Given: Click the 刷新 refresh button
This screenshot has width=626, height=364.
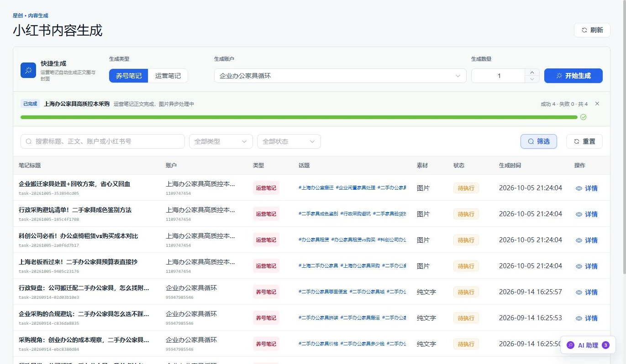Looking at the screenshot, I should coord(592,30).
